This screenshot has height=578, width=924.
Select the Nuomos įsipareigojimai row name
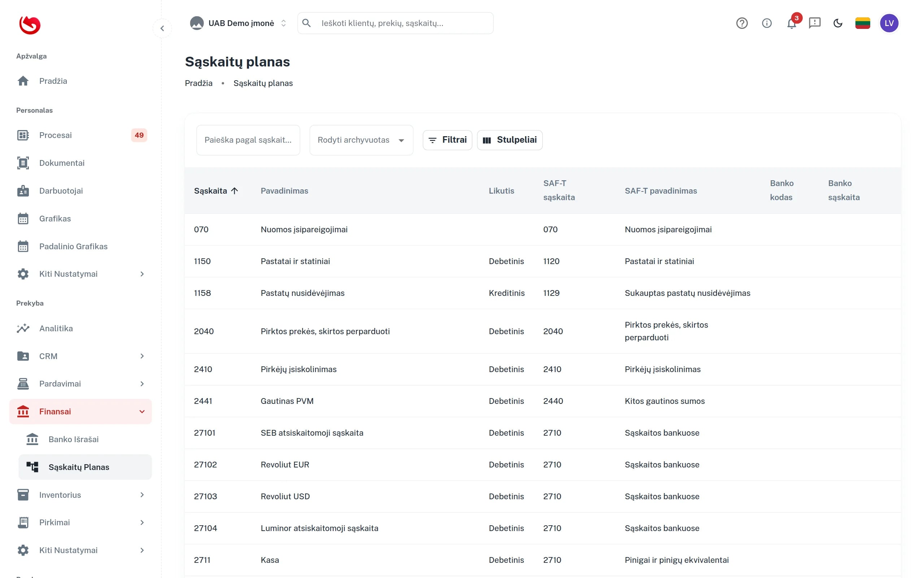(x=304, y=229)
